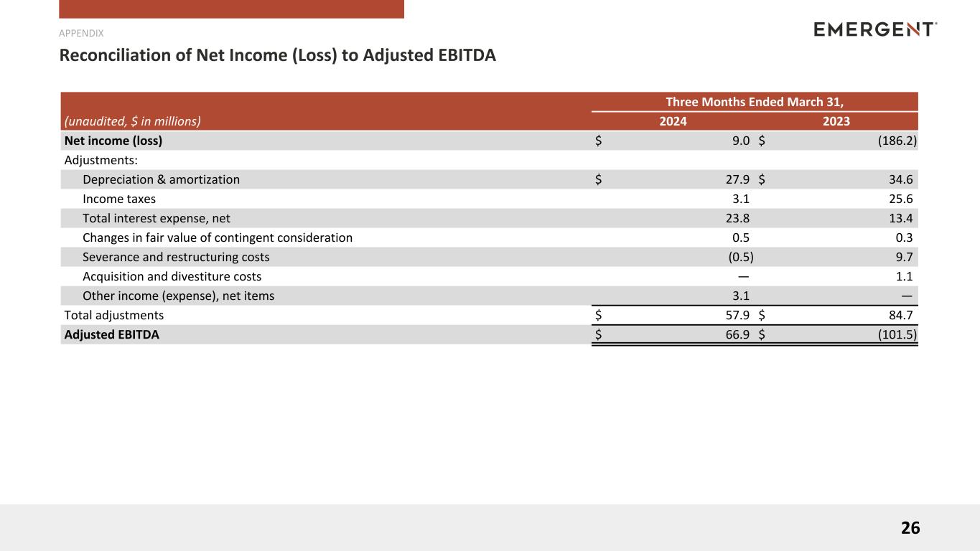Select the Net income (loss) row label
Image resolution: width=980 pixels, height=551 pixels.
tap(113, 141)
